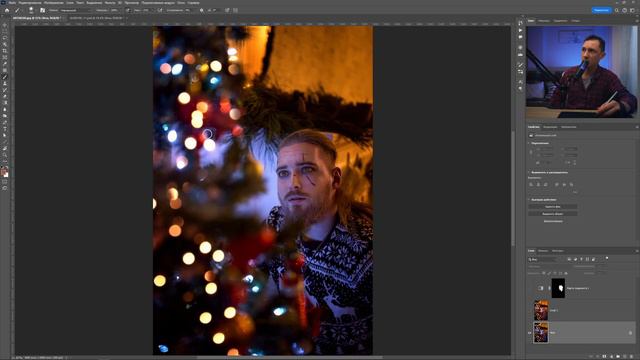Open the Файл menu
The image size is (640, 360).
pos(12,2)
